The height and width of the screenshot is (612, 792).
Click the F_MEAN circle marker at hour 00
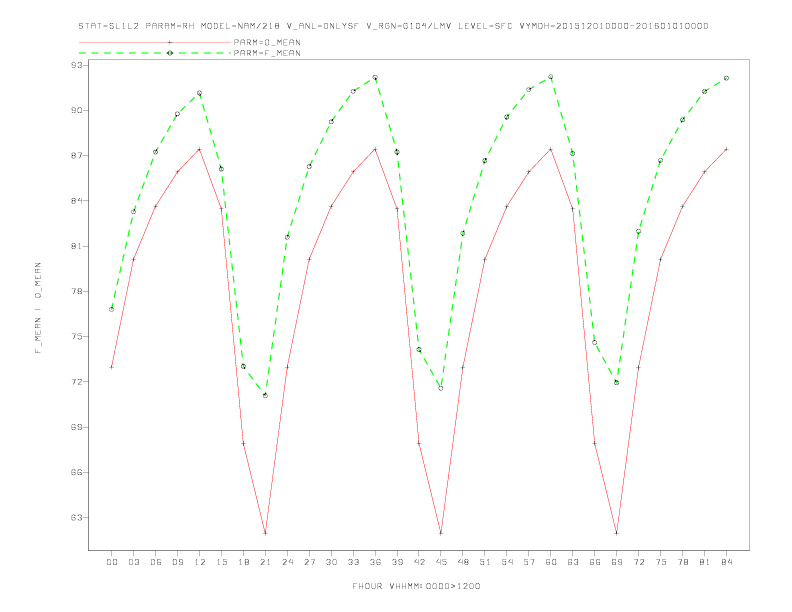tap(112, 309)
